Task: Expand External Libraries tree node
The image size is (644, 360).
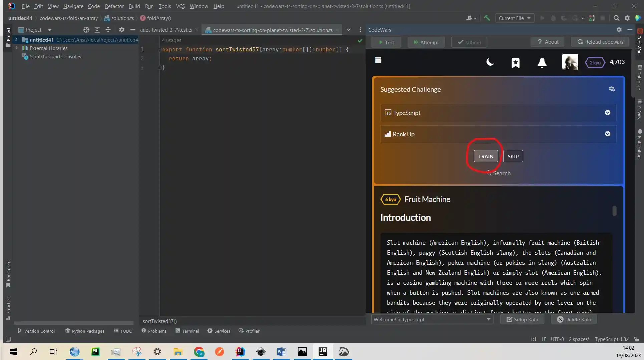Action: pyautogui.click(x=16, y=48)
